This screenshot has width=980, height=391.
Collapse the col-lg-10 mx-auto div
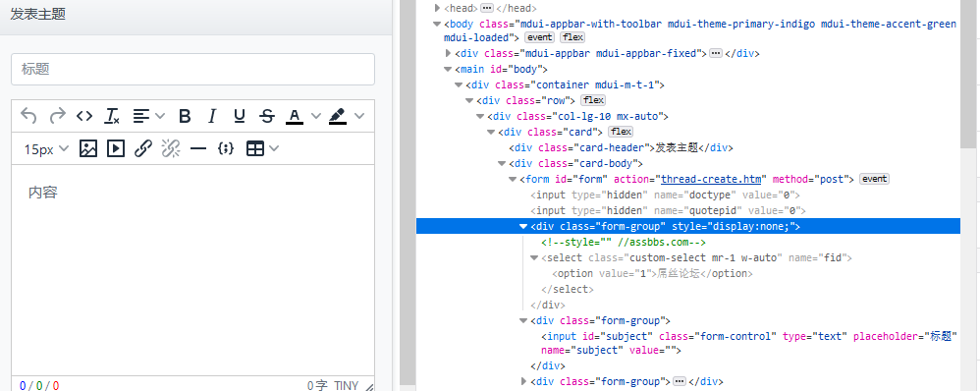[x=480, y=116]
